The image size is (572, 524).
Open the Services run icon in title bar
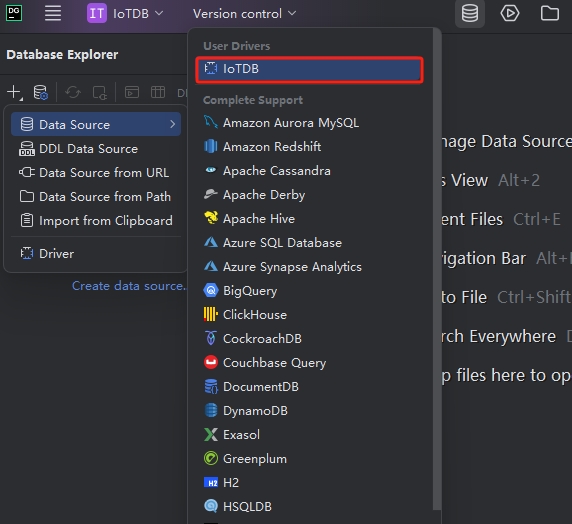pos(510,14)
